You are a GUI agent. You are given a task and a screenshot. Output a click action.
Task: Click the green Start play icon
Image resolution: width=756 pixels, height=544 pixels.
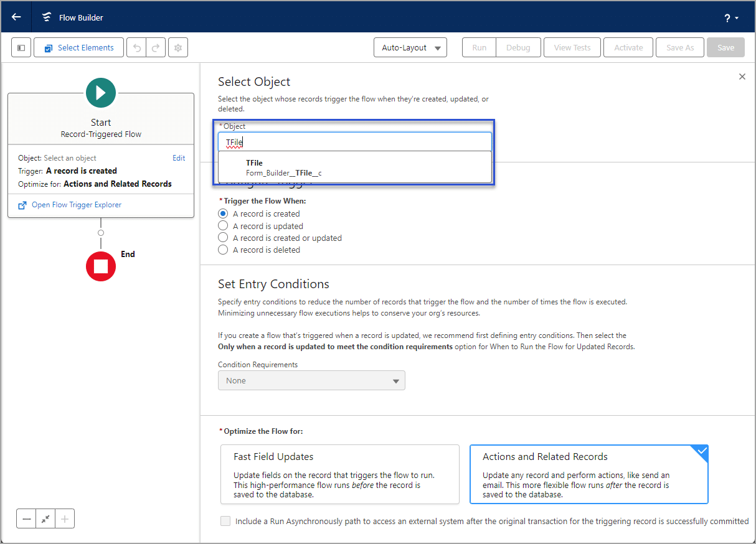point(100,92)
